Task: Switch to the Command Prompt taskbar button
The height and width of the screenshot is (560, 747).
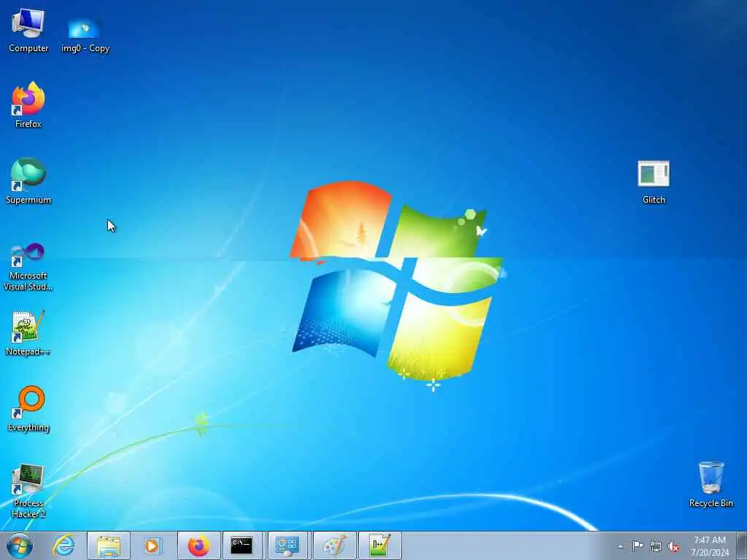Action: point(242,545)
